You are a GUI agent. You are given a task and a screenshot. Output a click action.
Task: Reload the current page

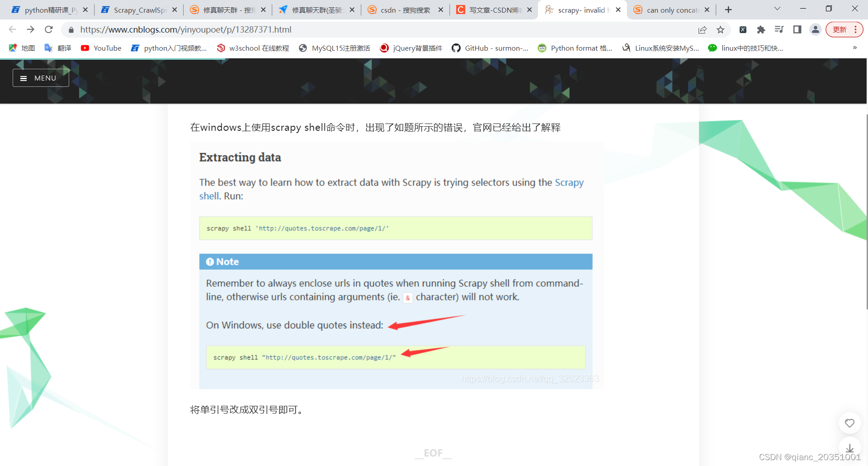pyautogui.click(x=48, y=29)
